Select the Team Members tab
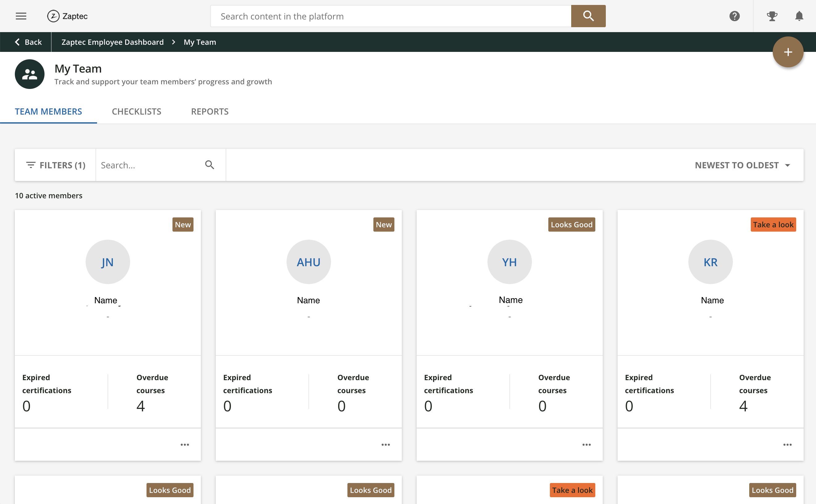 coord(49,111)
